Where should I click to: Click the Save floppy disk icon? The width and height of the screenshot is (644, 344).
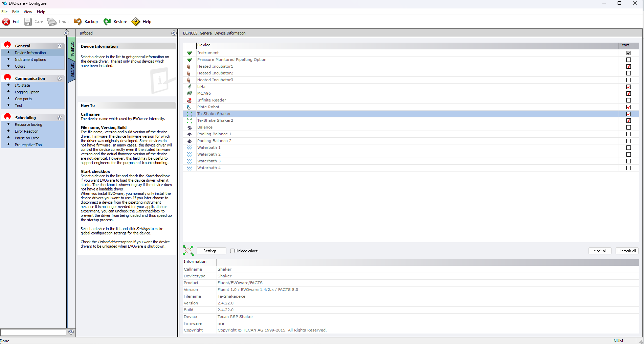(x=28, y=22)
